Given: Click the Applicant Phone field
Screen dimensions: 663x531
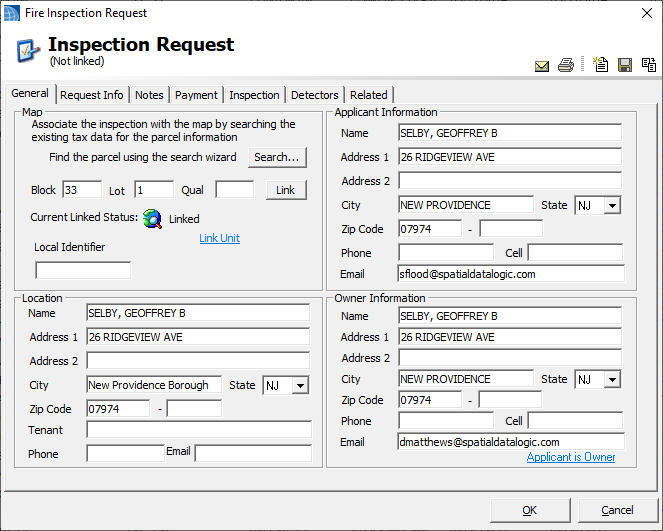Looking at the screenshot, I should point(446,253).
